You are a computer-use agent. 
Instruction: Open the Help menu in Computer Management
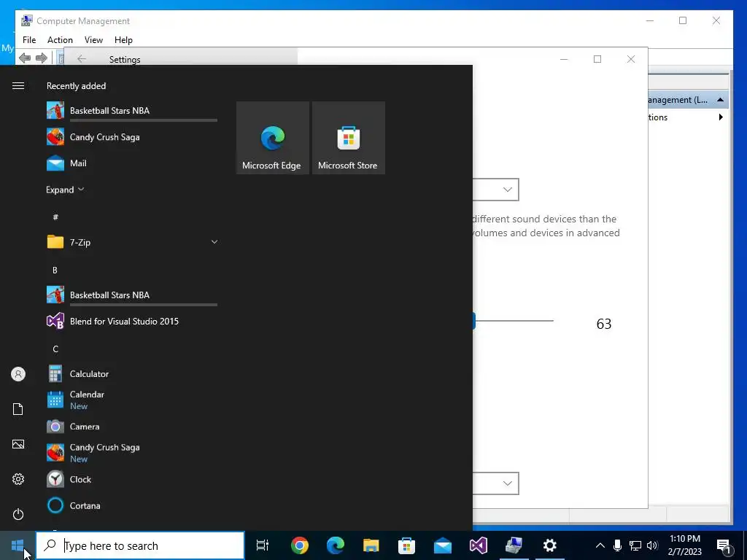[x=123, y=40]
